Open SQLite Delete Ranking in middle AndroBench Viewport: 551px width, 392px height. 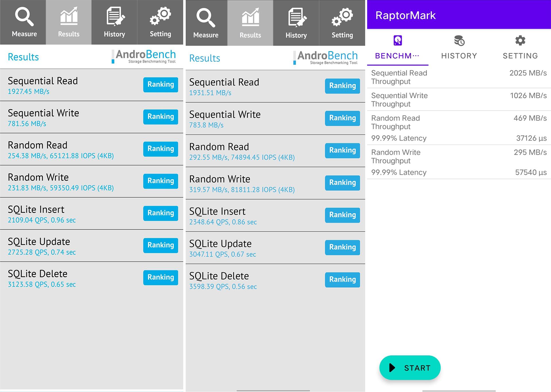coord(342,280)
